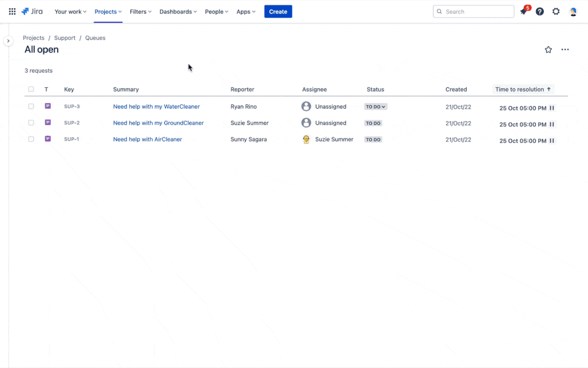Tick the SUP-1 row checkbox
The width and height of the screenshot is (588, 368).
click(x=31, y=139)
